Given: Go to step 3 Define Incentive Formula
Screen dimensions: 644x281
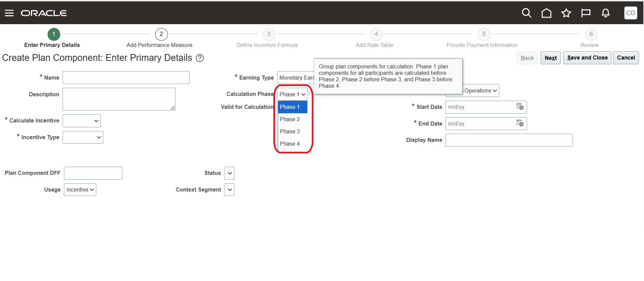Looking at the screenshot, I should click(269, 34).
